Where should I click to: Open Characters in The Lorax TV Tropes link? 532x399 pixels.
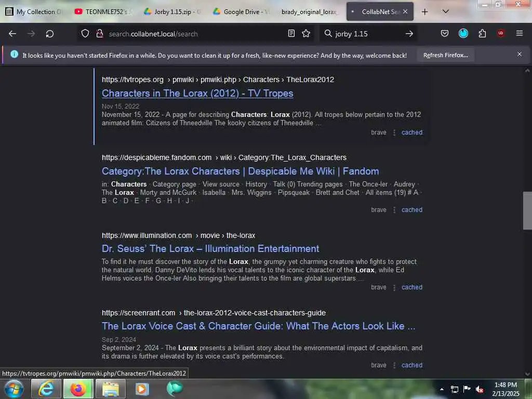(197, 94)
